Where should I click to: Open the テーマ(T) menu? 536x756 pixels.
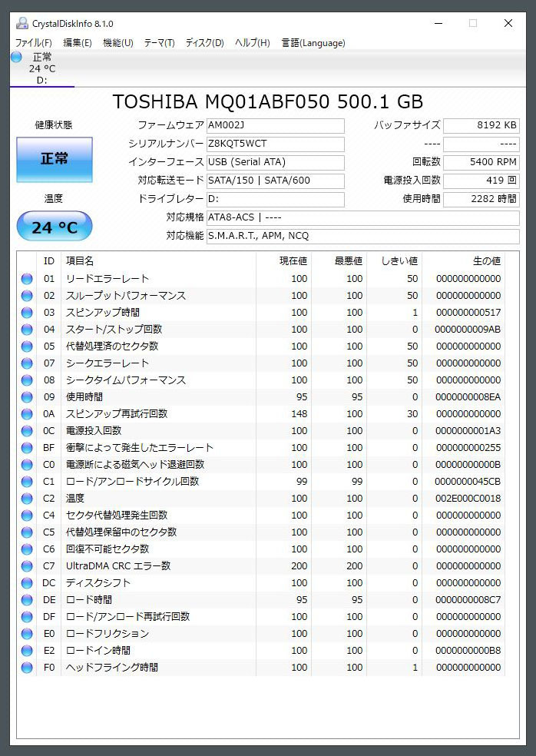coord(159,43)
